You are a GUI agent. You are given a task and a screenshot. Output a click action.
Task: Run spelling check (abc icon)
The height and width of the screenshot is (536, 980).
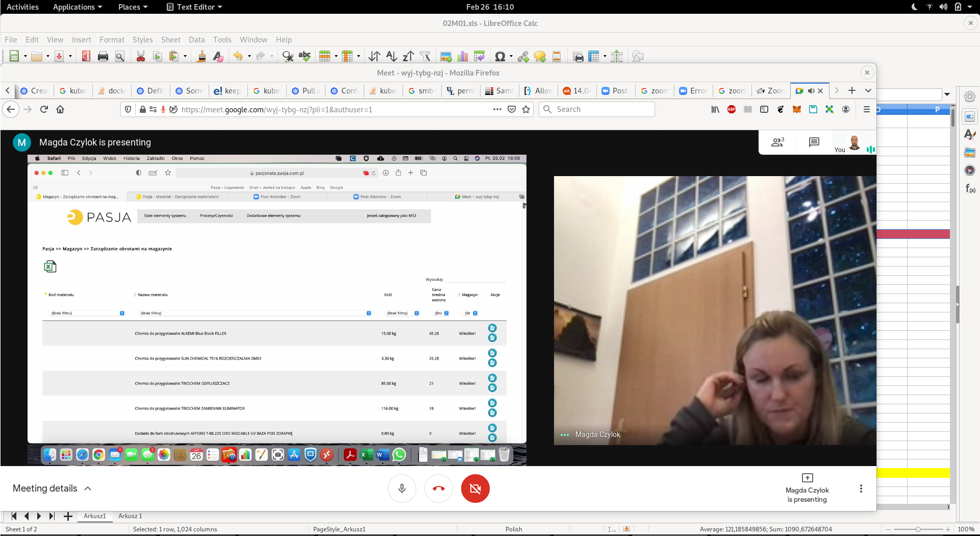click(305, 56)
